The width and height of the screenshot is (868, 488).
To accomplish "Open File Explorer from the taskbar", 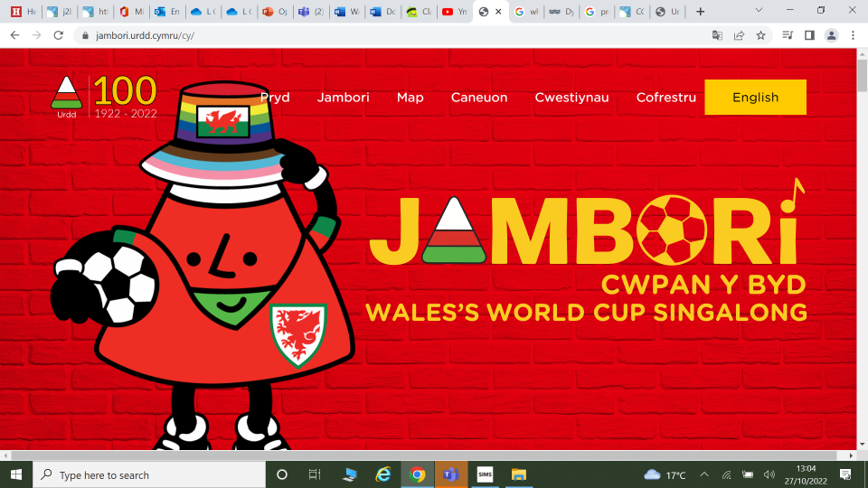I will [x=519, y=474].
